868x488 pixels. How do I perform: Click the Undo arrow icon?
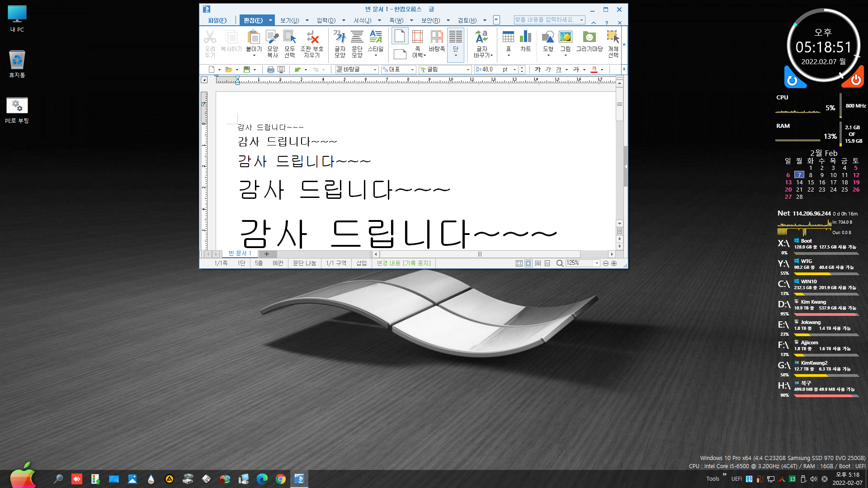coord(297,70)
